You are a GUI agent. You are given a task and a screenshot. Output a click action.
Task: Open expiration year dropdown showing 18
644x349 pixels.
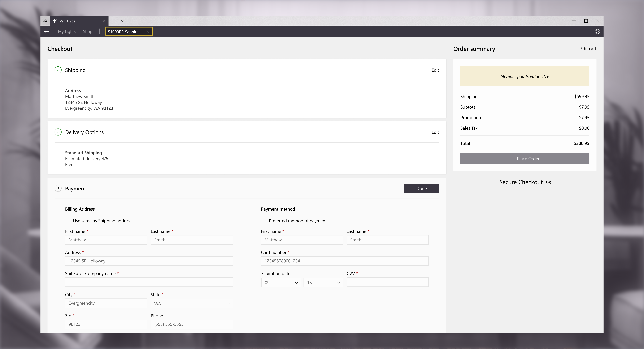coord(323,283)
